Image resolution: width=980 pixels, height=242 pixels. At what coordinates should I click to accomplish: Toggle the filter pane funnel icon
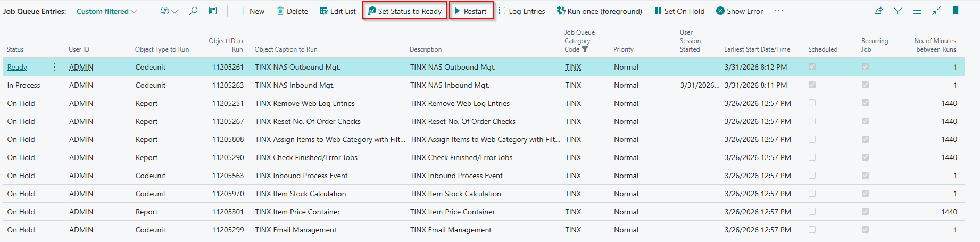click(898, 11)
